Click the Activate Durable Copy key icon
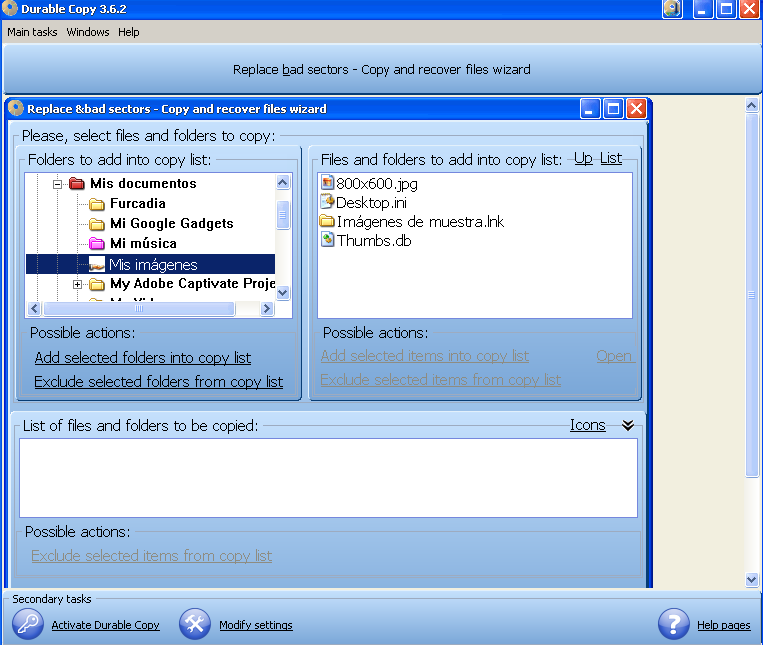763x645 pixels. click(28, 624)
